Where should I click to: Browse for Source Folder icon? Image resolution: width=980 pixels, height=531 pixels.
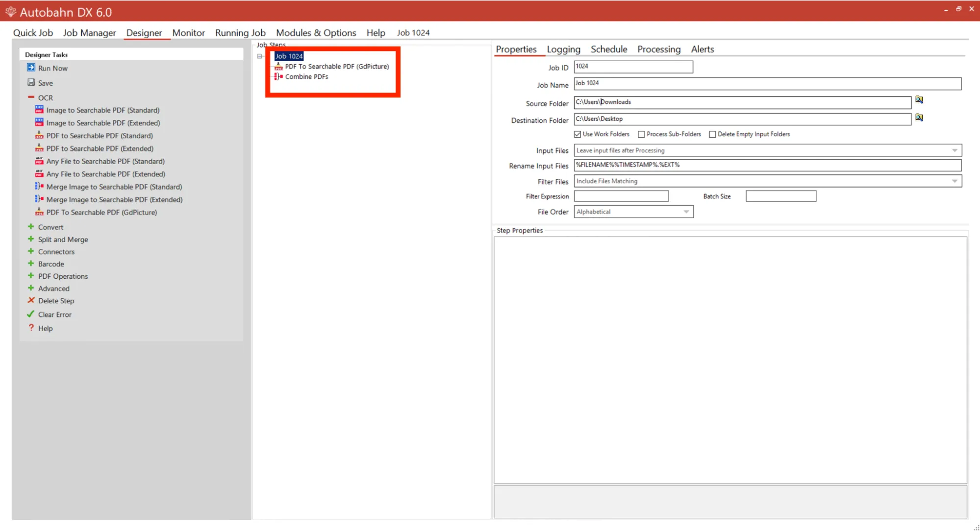(919, 100)
